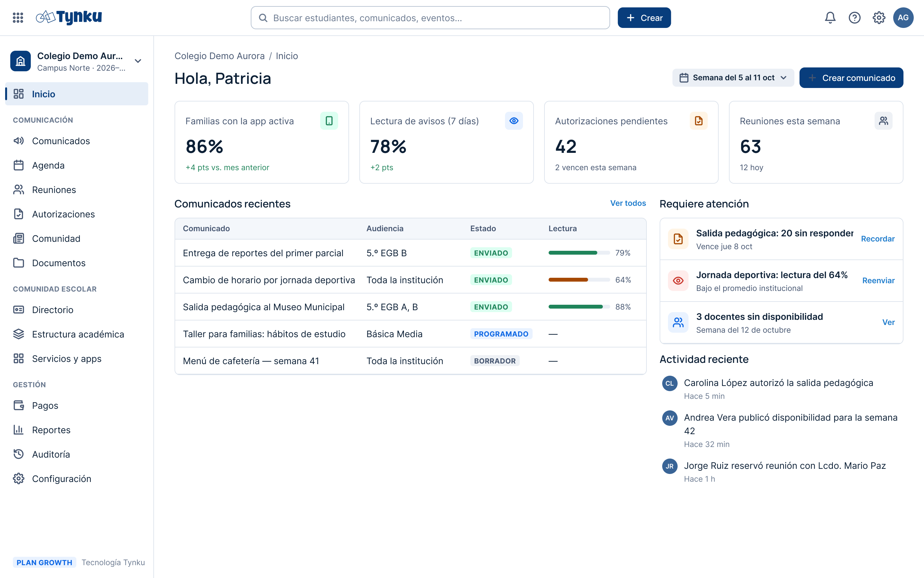Click the JR avatar in recent activity
Screen dimensions: 924x578
pos(670,466)
